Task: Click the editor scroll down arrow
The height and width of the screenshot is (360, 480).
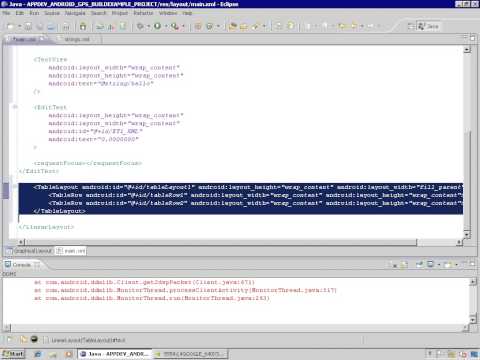Action: click(x=467, y=234)
